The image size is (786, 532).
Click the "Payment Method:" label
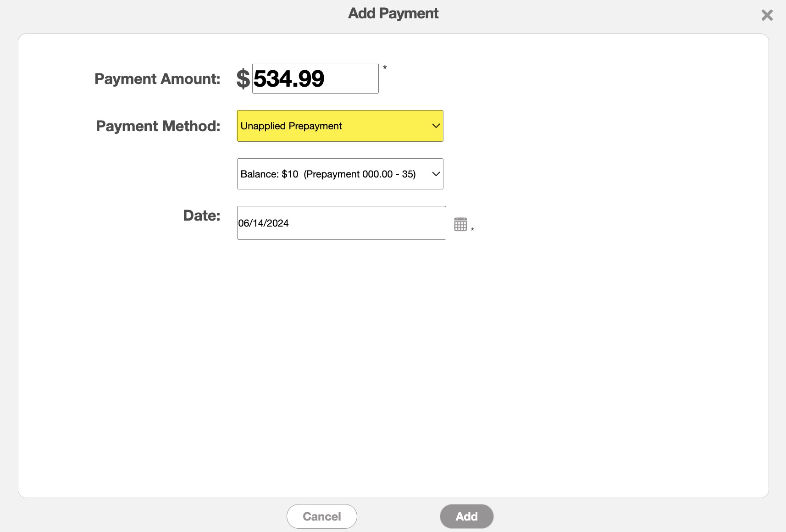click(158, 126)
